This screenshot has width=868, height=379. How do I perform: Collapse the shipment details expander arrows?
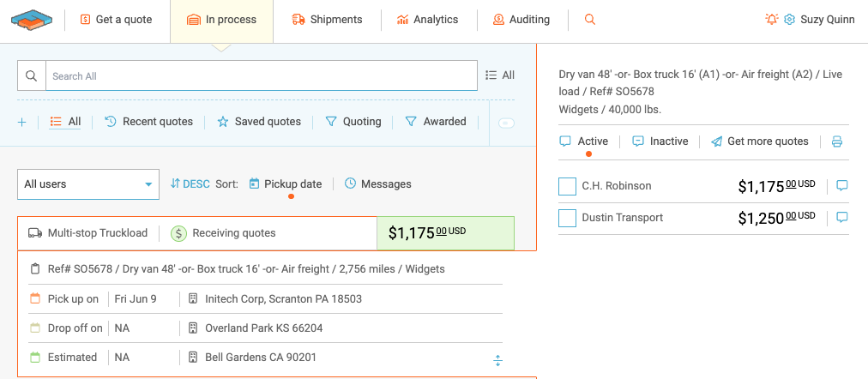point(497,361)
